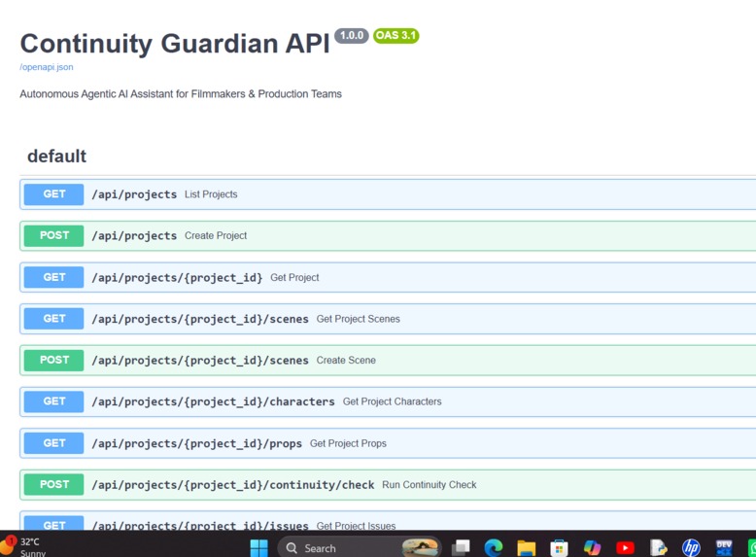756x557 pixels.
Task: Launch Microsoft Edge from taskbar
Action: 494,548
